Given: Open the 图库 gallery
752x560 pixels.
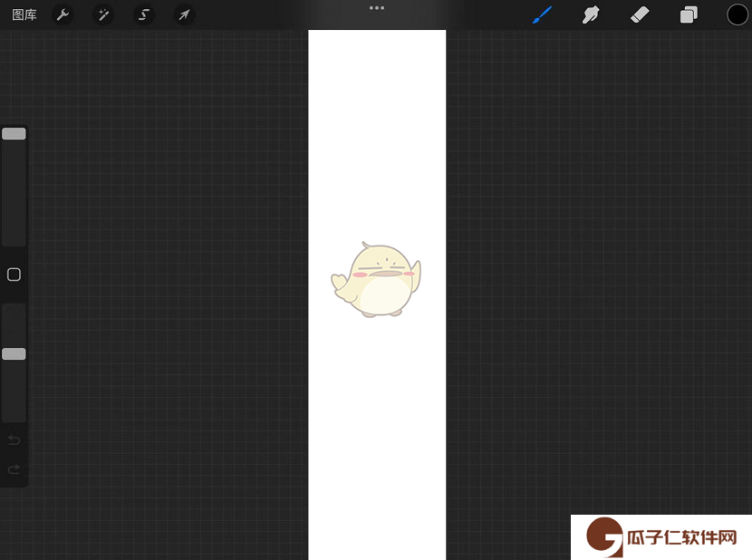Looking at the screenshot, I should [x=24, y=14].
